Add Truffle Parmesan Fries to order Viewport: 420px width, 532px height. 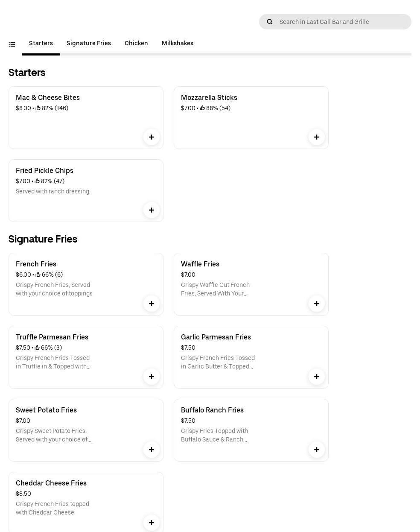(x=152, y=377)
